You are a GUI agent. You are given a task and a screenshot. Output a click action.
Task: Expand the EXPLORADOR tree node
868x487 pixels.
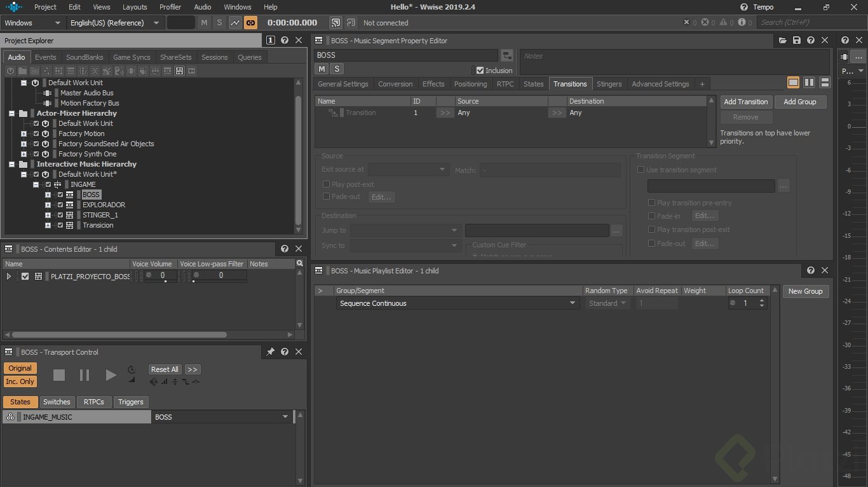pos(48,205)
